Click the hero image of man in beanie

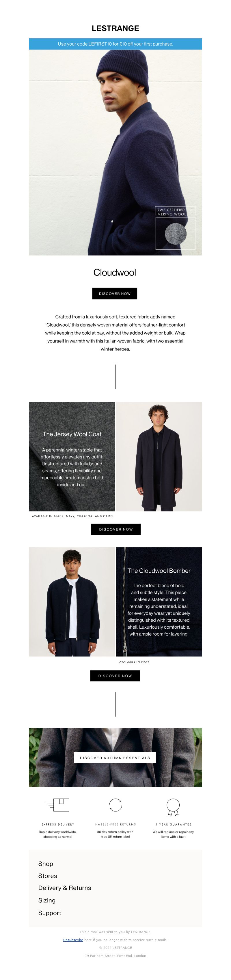pyautogui.click(x=115, y=152)
